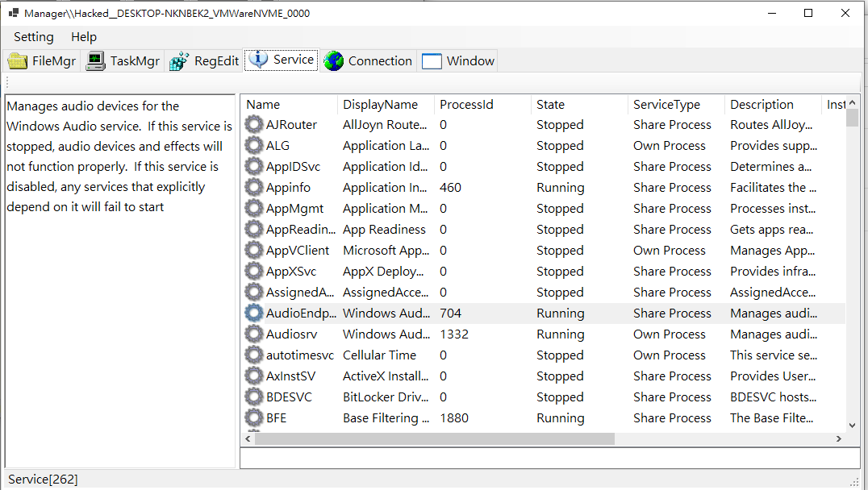The height and width of the screenshot is (490, 868).
Task: Click the Service[262] status bar text
Action: (x=43, y=480)
